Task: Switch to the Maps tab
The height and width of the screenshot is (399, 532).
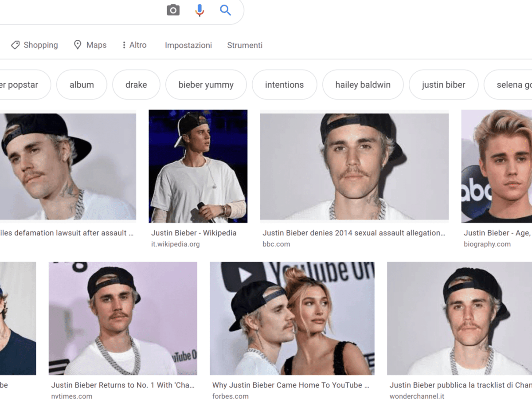Action: (90, 45)
